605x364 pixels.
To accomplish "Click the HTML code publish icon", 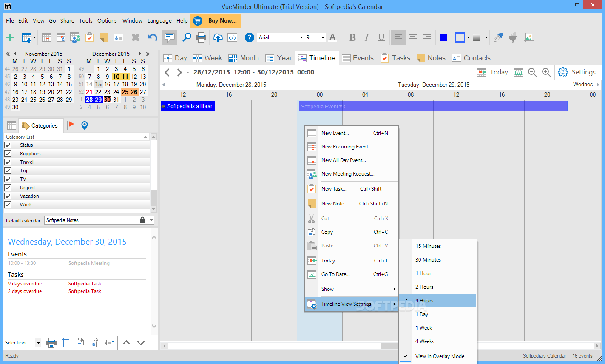I will (x=233, y=37).
